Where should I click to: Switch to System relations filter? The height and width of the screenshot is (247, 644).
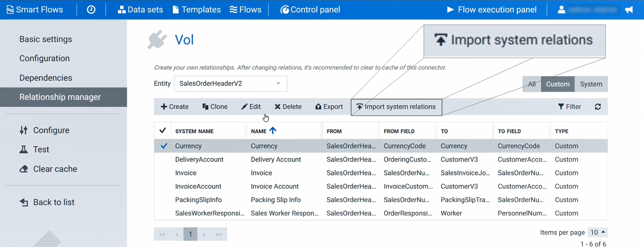click(591, 84)
